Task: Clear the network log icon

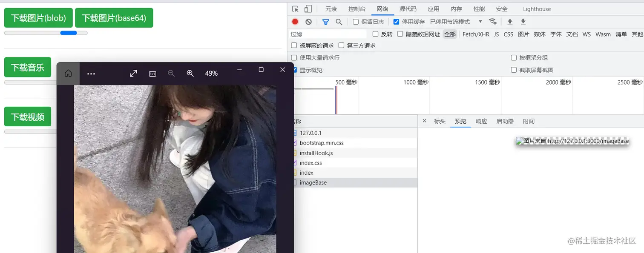Action: [x=308, y=22]
